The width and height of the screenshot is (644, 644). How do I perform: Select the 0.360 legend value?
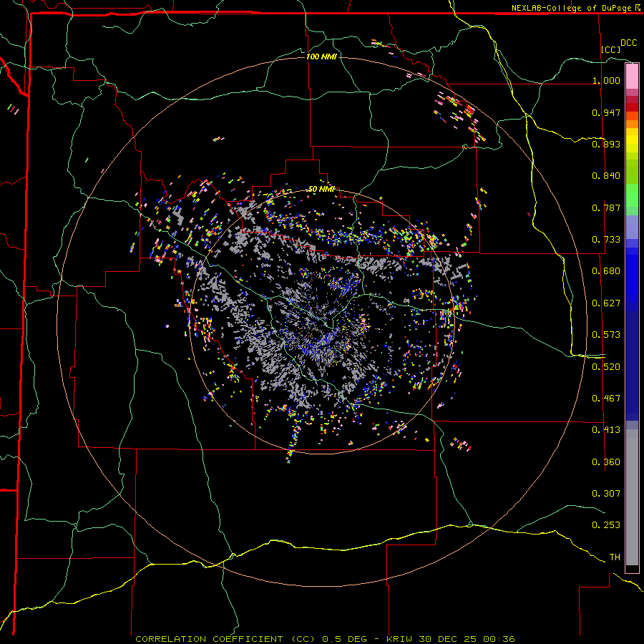[606, 462]
